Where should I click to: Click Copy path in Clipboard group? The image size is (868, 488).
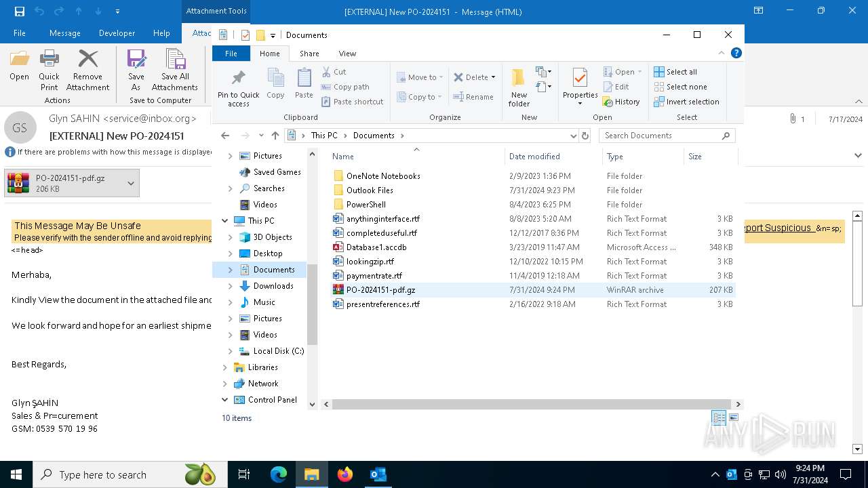coord(345,87)
